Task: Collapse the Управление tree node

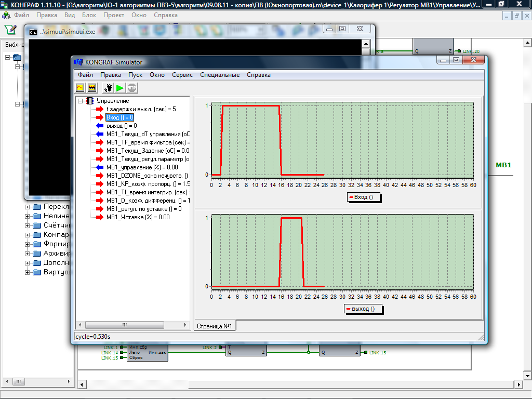Action: click(81, 101)
